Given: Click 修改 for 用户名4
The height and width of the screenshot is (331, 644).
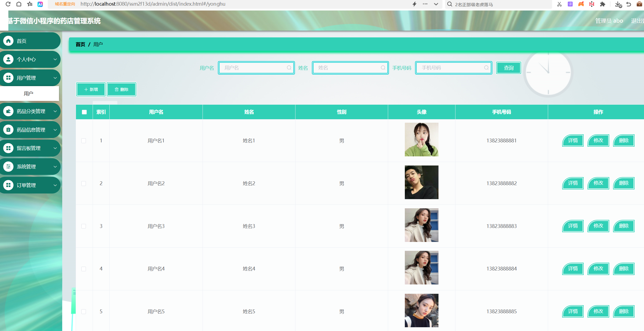Looking at the screenshot, I should click(598, 269).
